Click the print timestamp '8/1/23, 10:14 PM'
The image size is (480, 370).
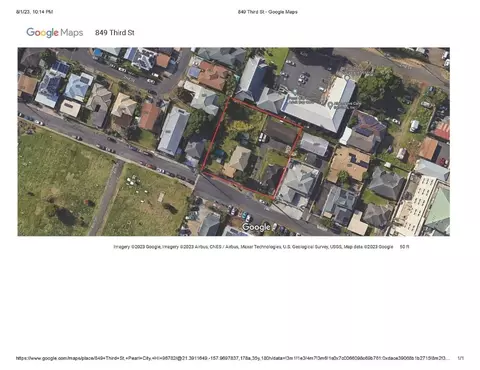34,12
